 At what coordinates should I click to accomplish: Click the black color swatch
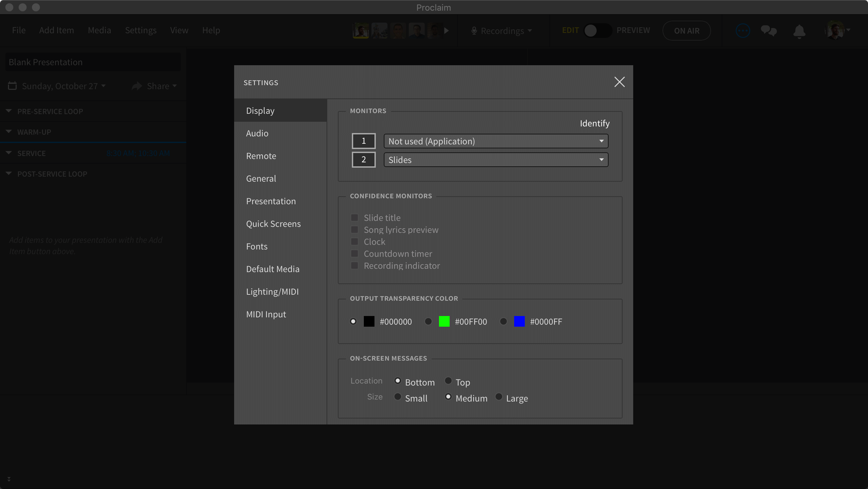pyautogui.click(x=369, y=321)
